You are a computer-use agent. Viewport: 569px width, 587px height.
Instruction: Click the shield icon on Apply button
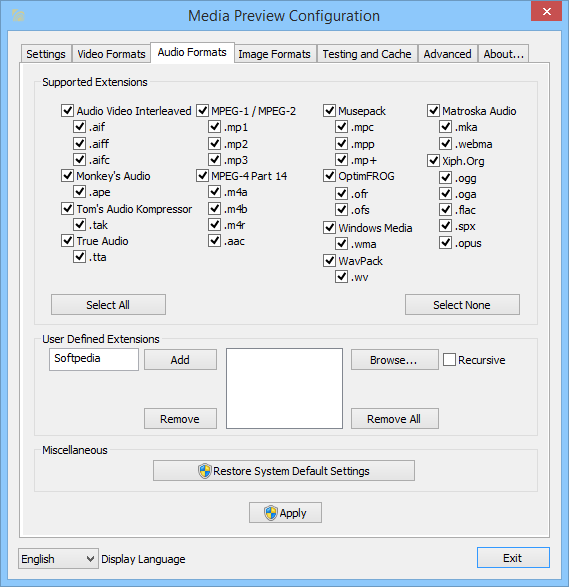point(270,513)
